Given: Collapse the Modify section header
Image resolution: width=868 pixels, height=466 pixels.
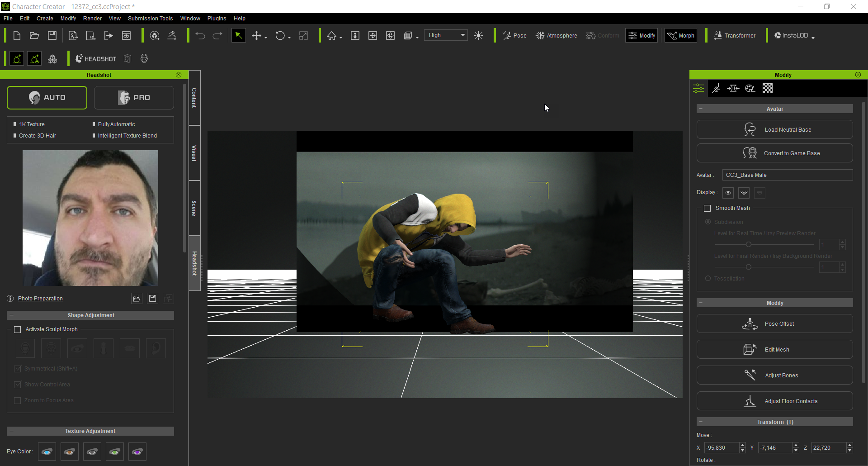Looking at the screenshot, I should pos(701,303).
